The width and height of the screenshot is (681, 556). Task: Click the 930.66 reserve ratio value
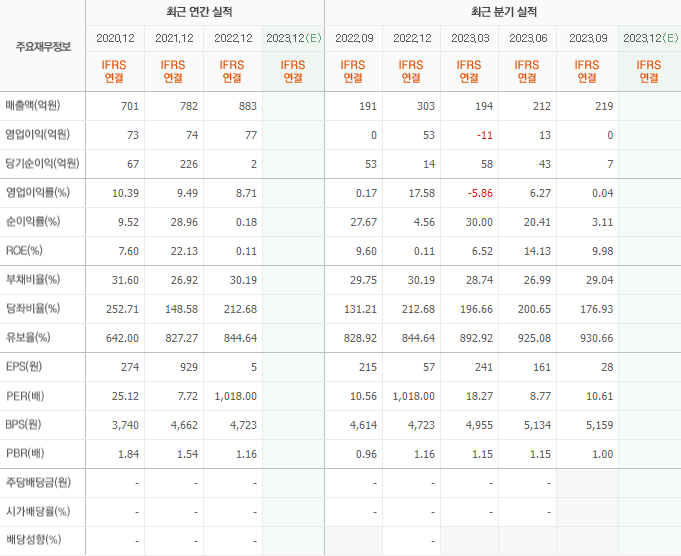(x=597, y=338)
